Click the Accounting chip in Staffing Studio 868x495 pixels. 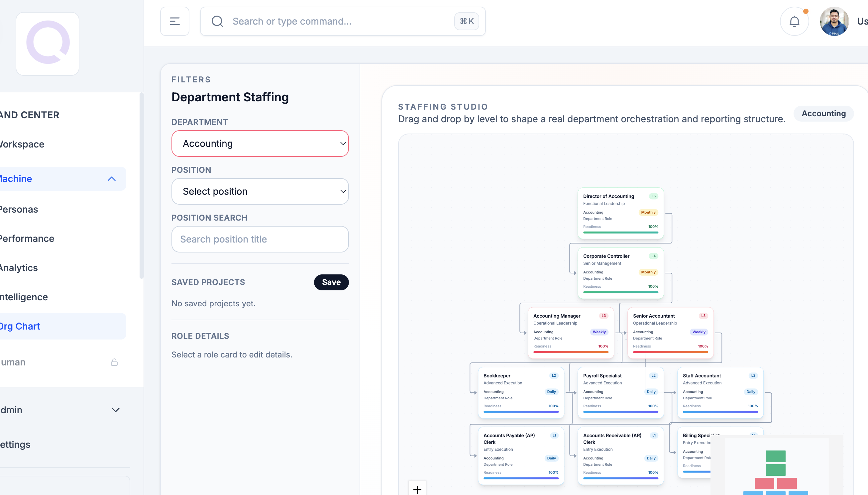823,113
